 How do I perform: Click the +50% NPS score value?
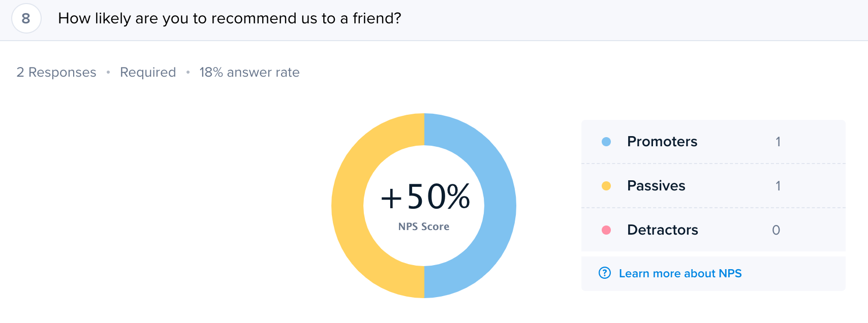pyautogui.click(x=425, y=197)
